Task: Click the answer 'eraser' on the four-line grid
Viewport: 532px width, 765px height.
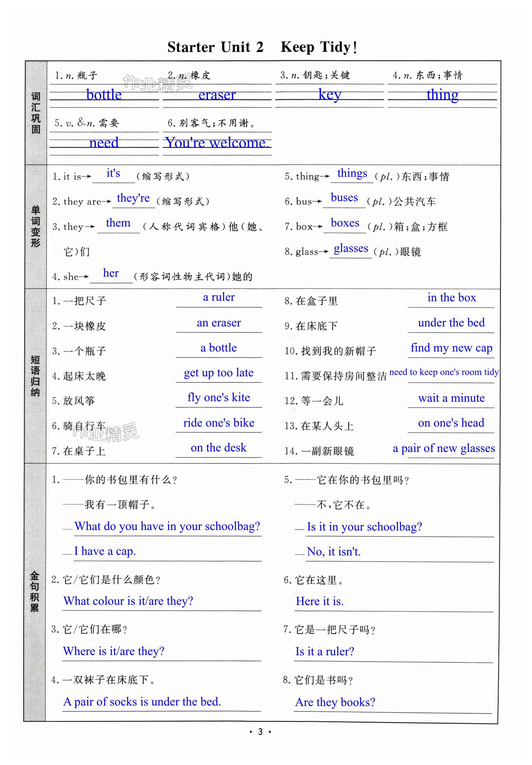Action: (x=217, y=95)
